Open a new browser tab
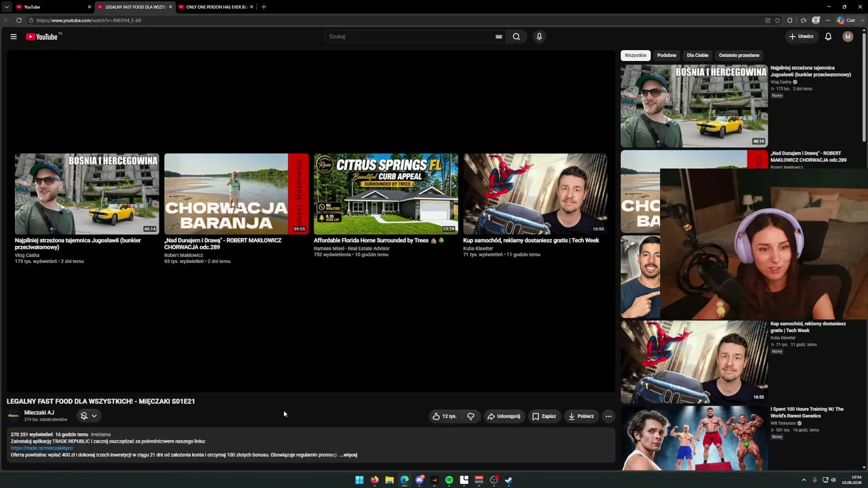 pyautogui.click(x=264, y=7)
